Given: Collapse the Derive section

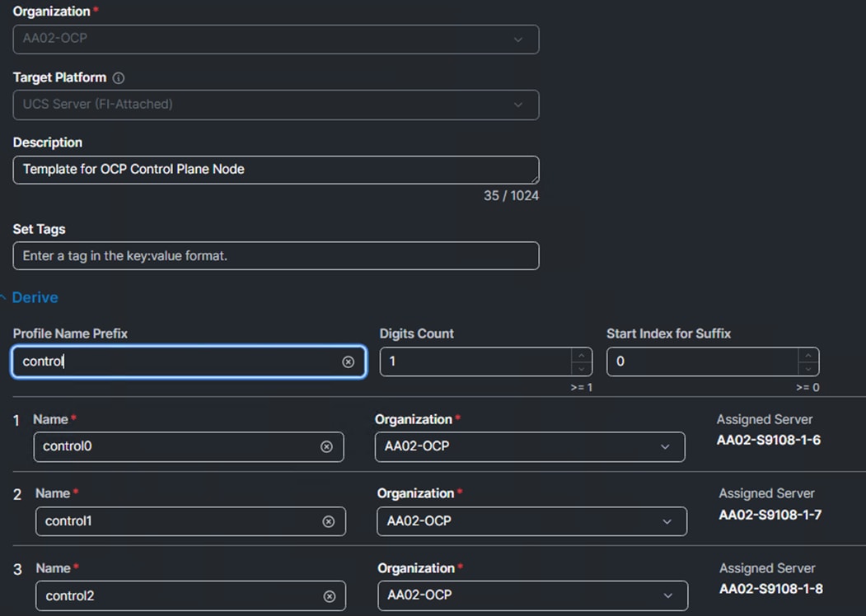Looking at the screenshot, I should pyautogui.click(x=30, y=297).
